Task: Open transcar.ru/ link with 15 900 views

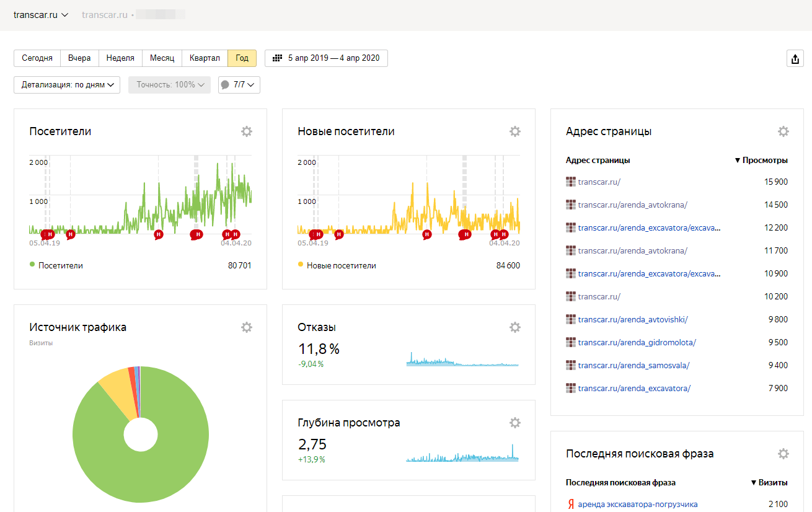Action: (599, 182)
